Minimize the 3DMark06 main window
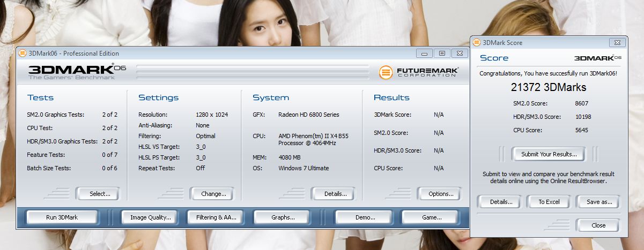The image size is (644, 250). [x=424, y=53]
